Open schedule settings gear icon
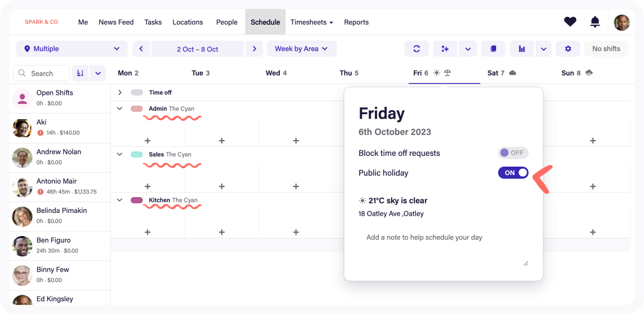 568,49
